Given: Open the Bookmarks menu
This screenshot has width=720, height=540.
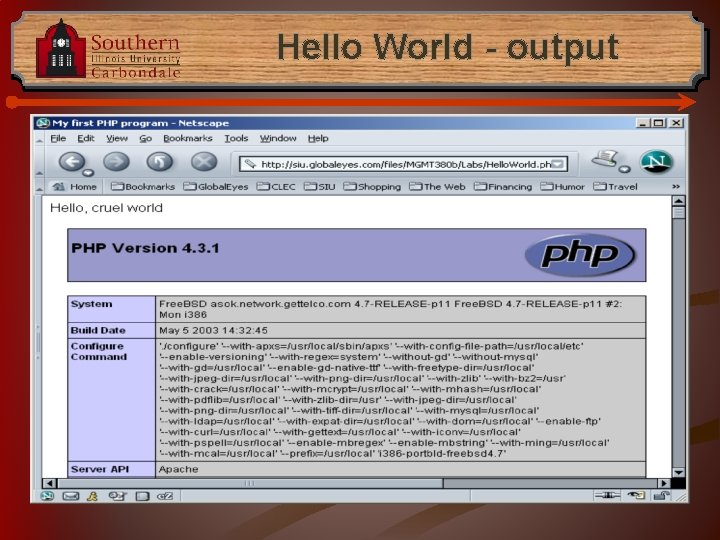Looking at the screenshot, I should point(188,138).
